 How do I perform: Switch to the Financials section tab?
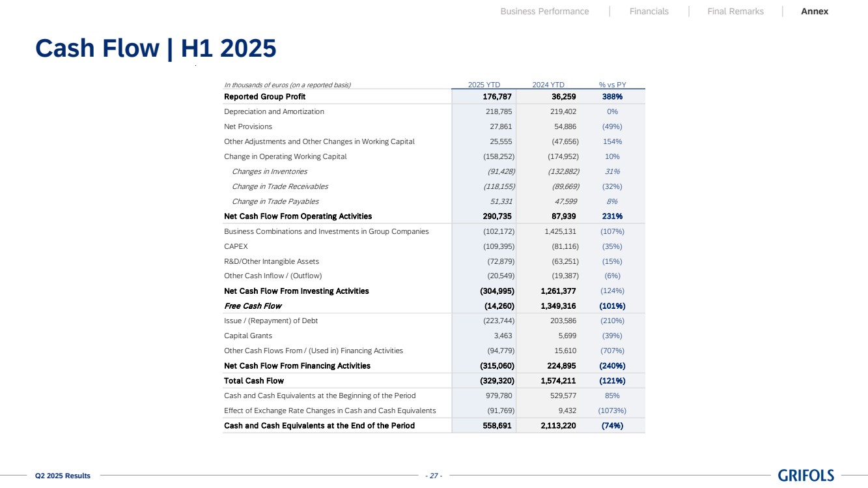649,11
